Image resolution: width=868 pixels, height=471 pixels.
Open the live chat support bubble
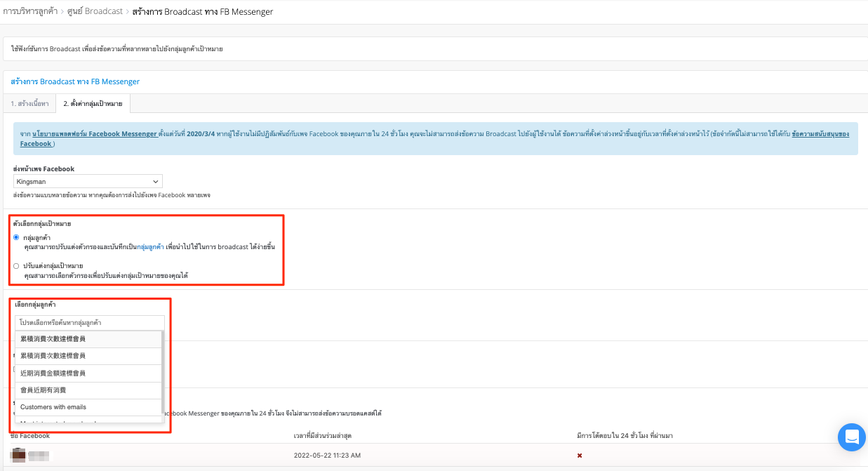pyautogui.click(x=851, y=437)
